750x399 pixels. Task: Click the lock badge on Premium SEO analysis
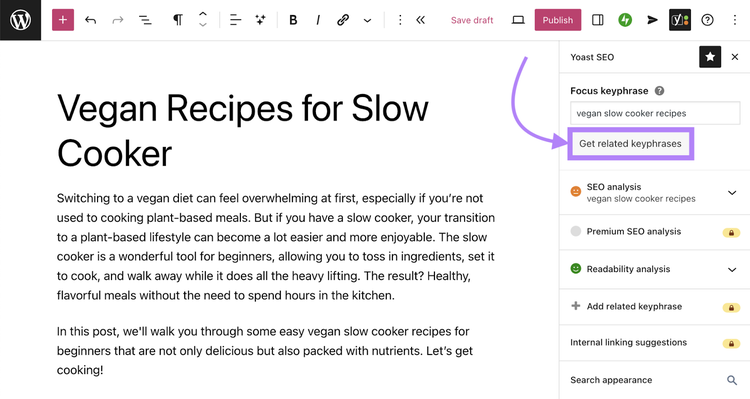pyautogui.click(x=731, y=233)
